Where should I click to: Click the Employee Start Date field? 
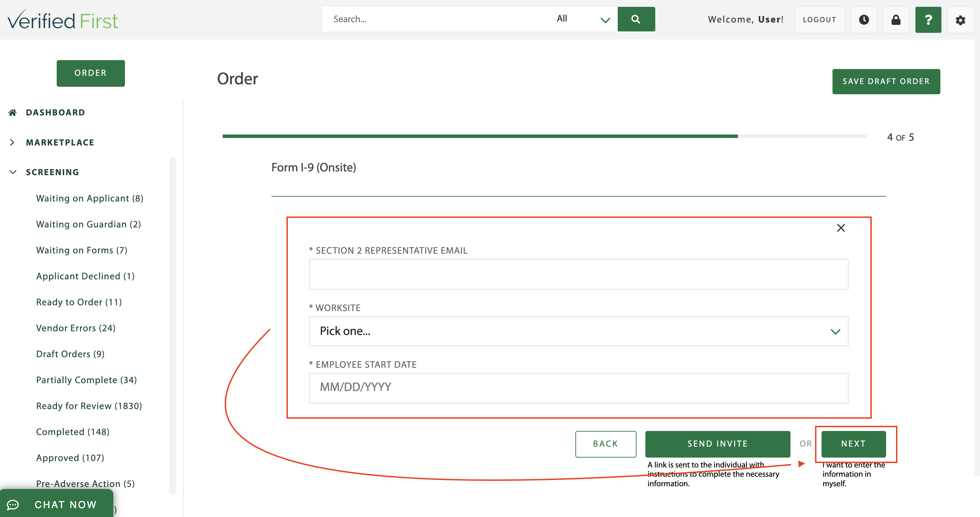click(578, 388)
